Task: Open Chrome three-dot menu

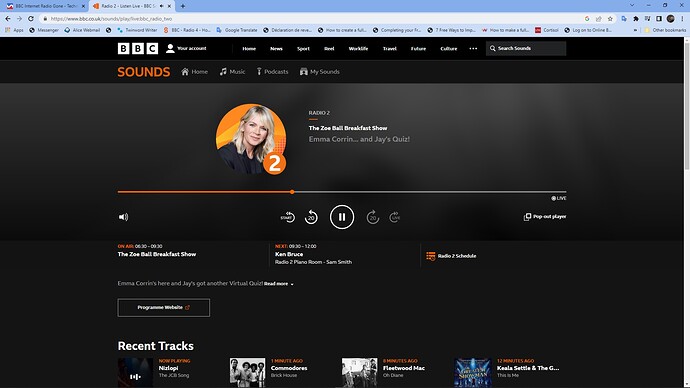Action: (683, 18)
